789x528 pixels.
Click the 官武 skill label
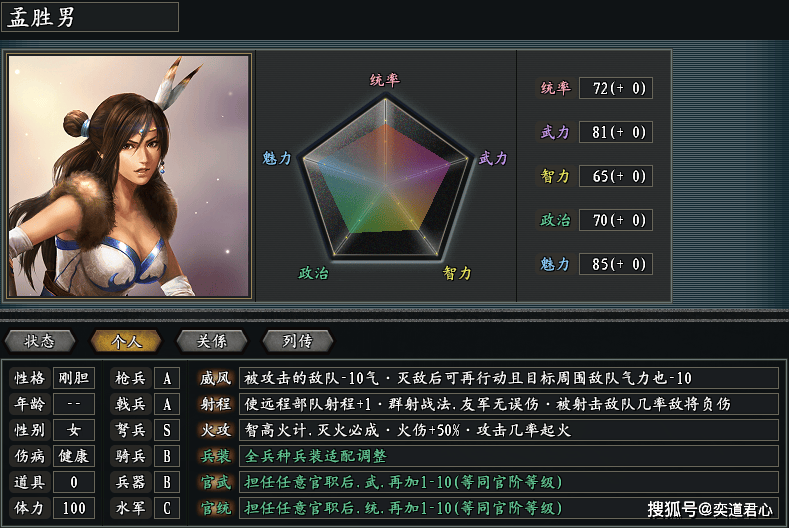(215, 482)
